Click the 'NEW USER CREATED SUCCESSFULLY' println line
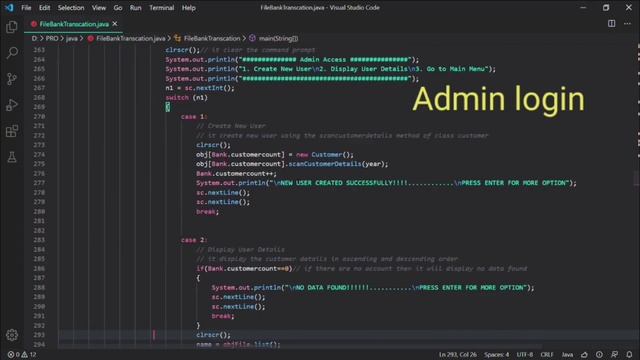 click(386, 183)
